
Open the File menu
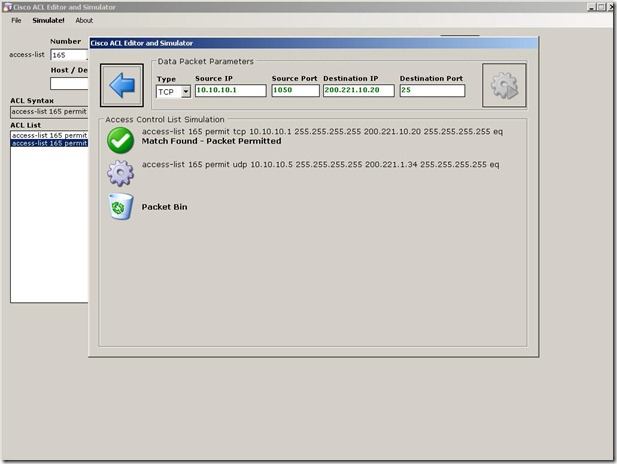coord(16,20)
